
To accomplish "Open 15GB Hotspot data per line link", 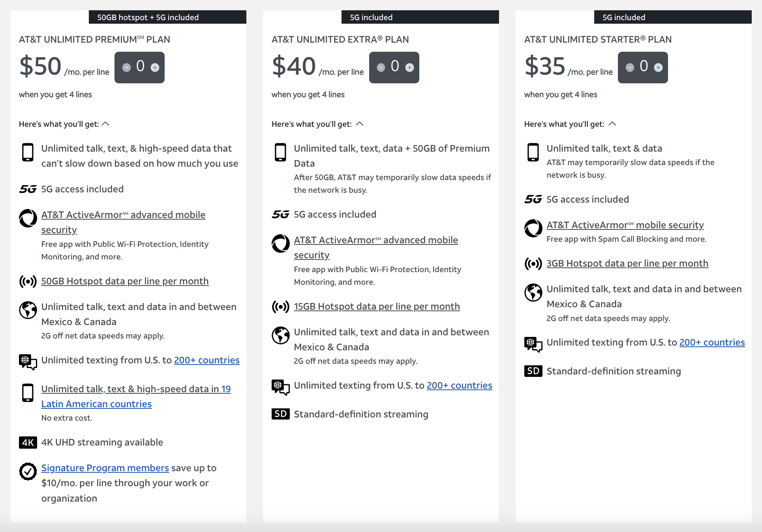I will pyautogui.click(x=377, y=306).
